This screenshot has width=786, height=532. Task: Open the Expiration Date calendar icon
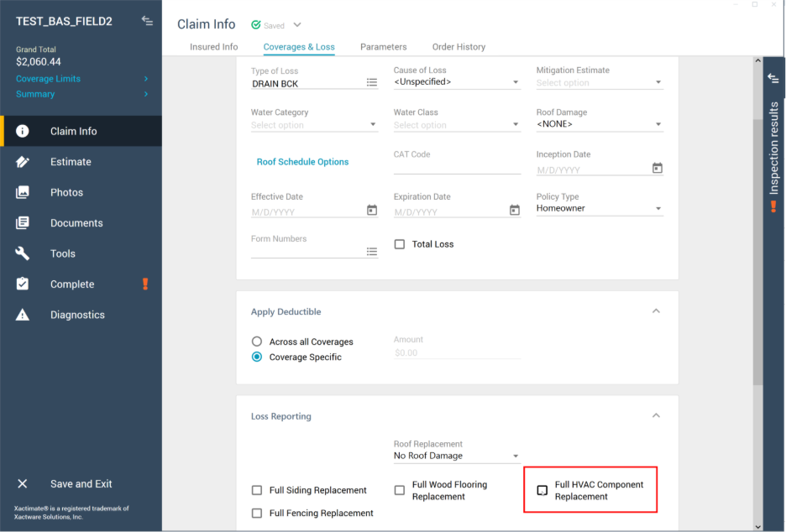(x=515, y=210)
